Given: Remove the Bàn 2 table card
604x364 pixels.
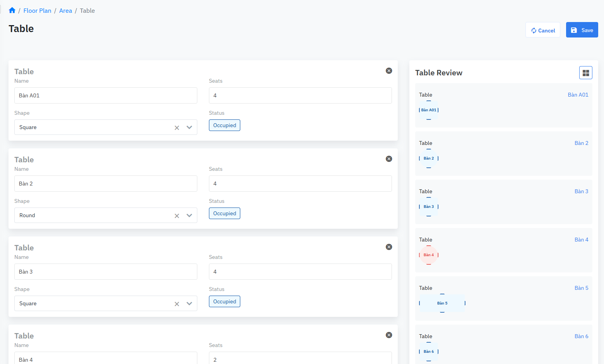Looking at the screenshot, I should click(389, 159).
